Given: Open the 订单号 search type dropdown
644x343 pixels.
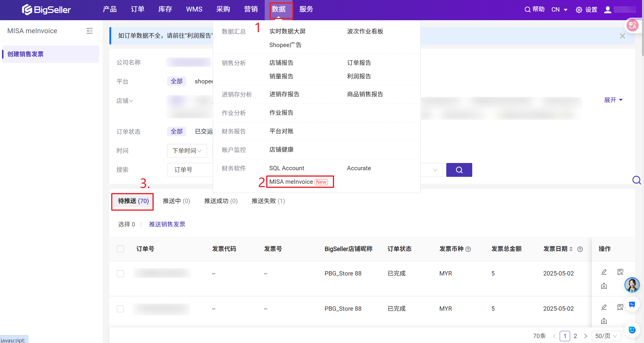Looking at the screenshot, I should point(191,170).
